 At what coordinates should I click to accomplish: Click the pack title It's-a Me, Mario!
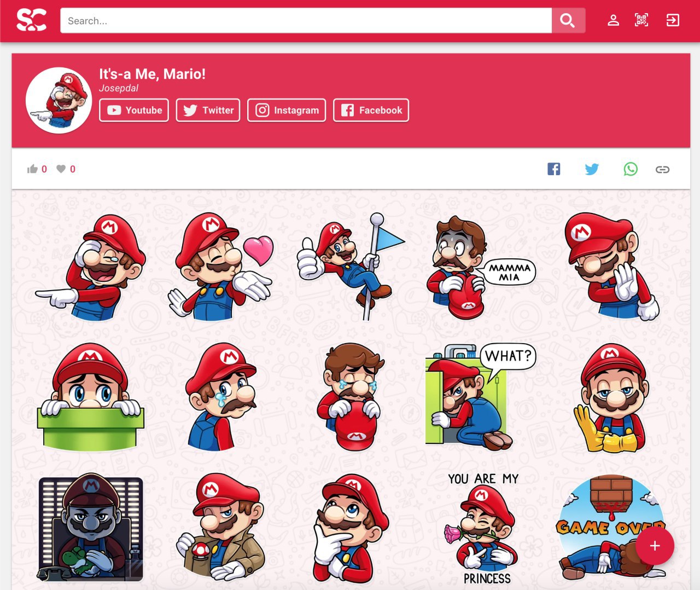tap(152, 74)
